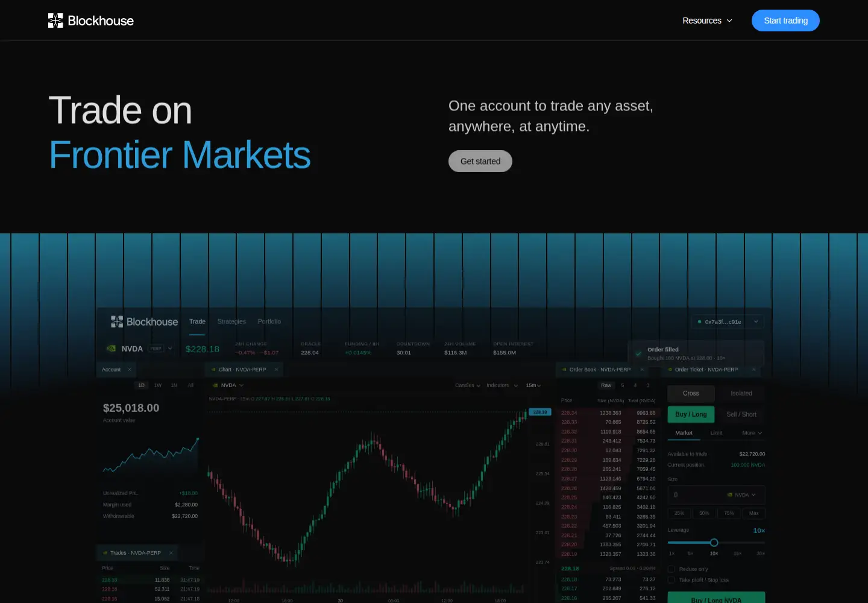Click the Size input field

[716, 495]
